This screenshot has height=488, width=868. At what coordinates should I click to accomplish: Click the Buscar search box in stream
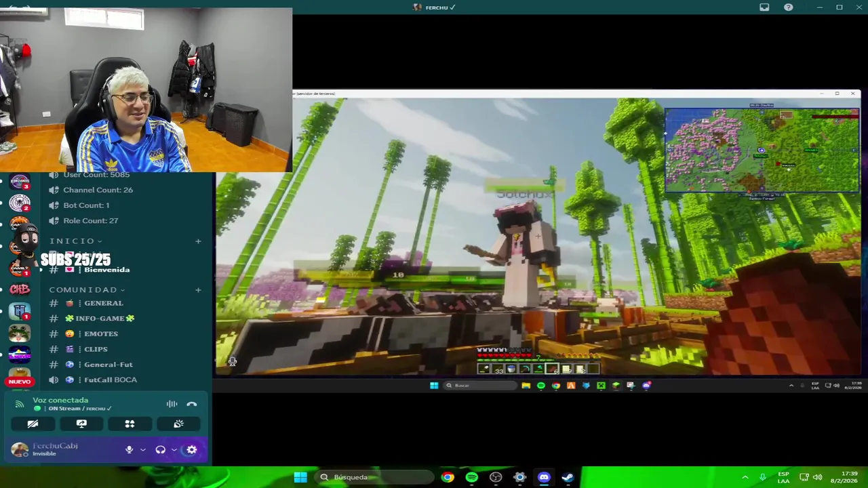(x=480, y=386)
